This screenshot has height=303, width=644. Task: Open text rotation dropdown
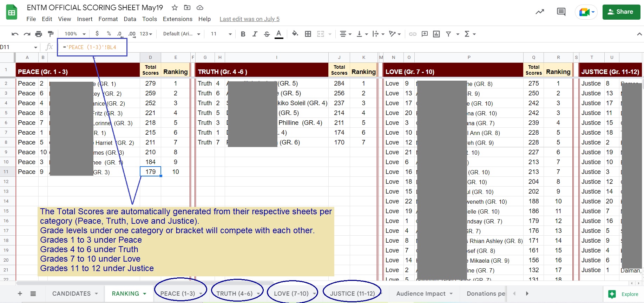(x=395, y=34)
